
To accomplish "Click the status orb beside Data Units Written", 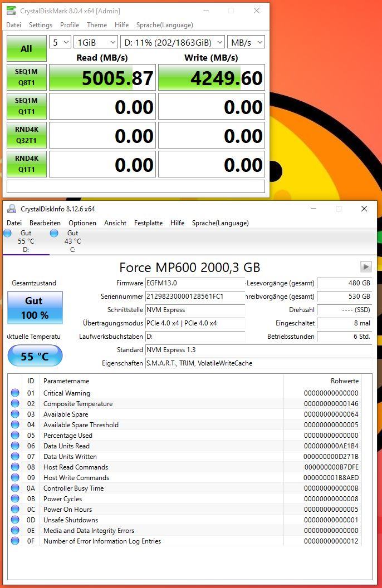I will tap(15, 456).
